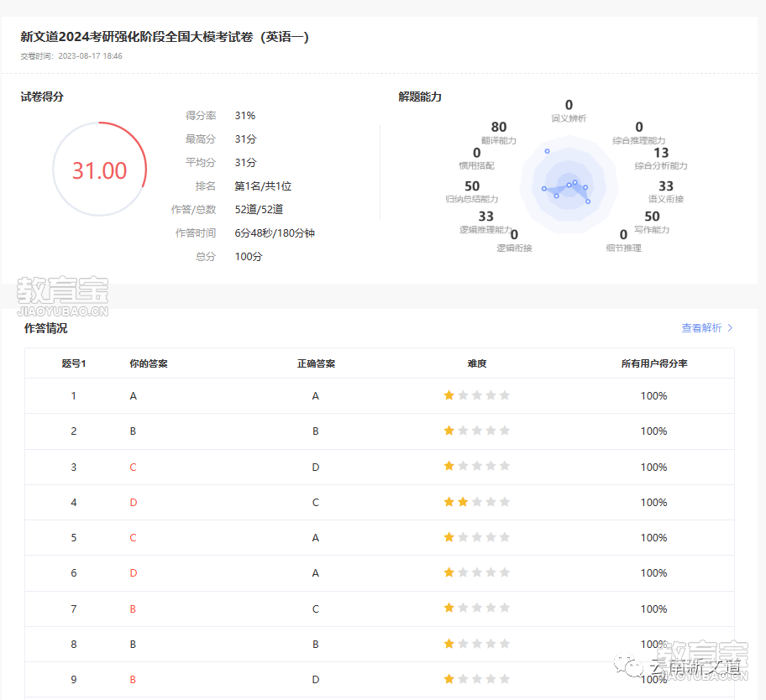Click the 所有用户得分率 column header
766x700 pixels.
(654, 363)
